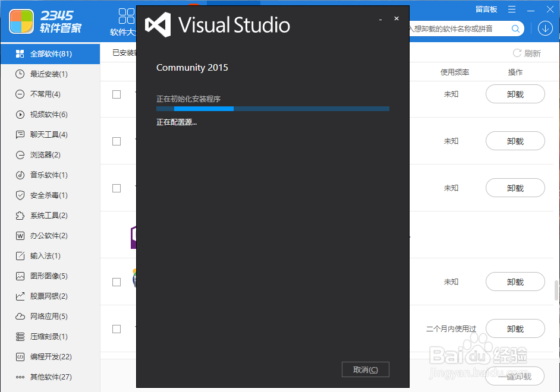Click 卸载 button in first row
The height and width of the screenshot is (392, 560).
pyautogui.click(x=515, y=94)
